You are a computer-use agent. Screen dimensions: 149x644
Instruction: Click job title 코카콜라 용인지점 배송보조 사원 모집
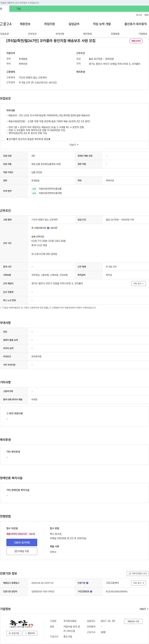click(51, 41)
